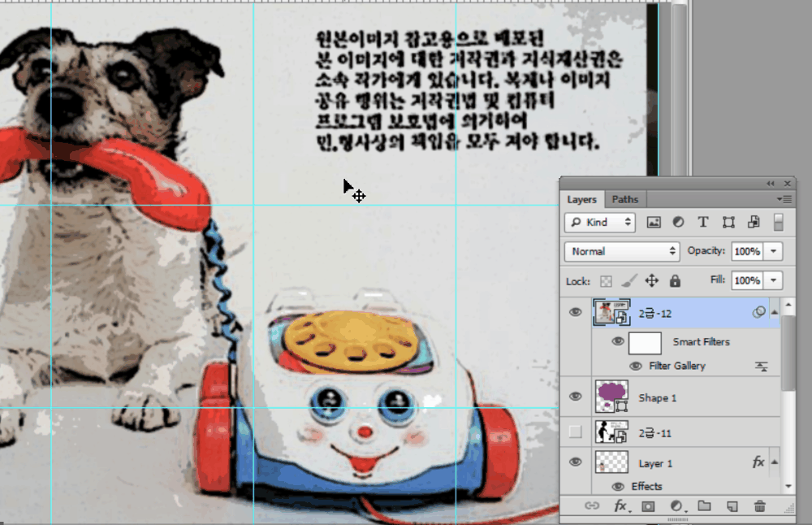Filter layers by pixel layers icon
The image size is (812, 525).
654,223
